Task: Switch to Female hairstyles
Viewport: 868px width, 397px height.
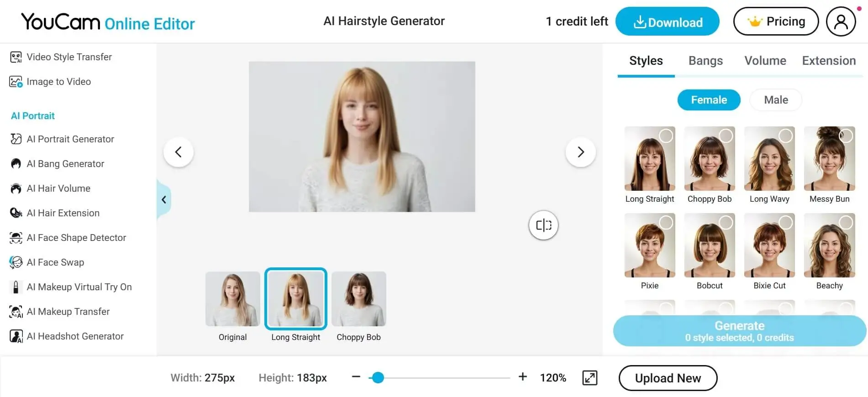Action: (709, 100)
